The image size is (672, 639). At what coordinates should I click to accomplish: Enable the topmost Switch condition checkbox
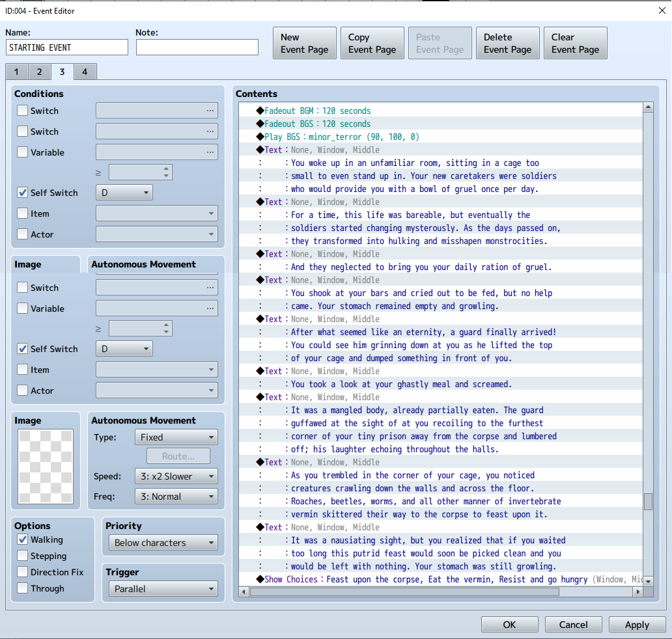click(x=22, y=111)
